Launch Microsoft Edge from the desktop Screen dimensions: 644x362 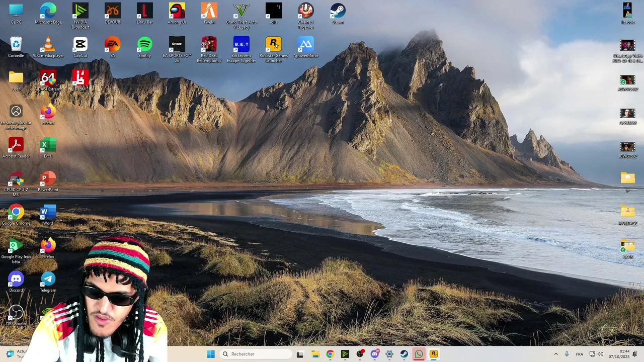[x=48, y=14]
